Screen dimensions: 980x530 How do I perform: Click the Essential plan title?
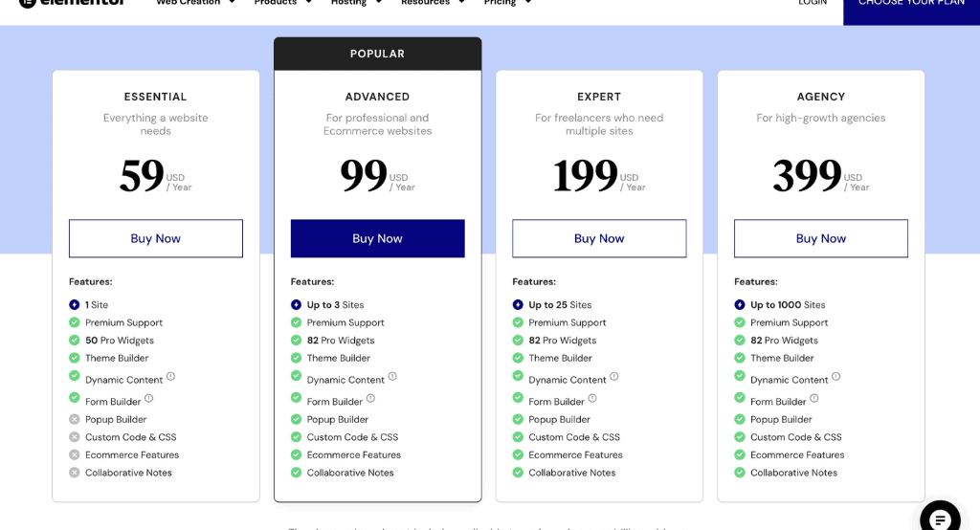156,97
